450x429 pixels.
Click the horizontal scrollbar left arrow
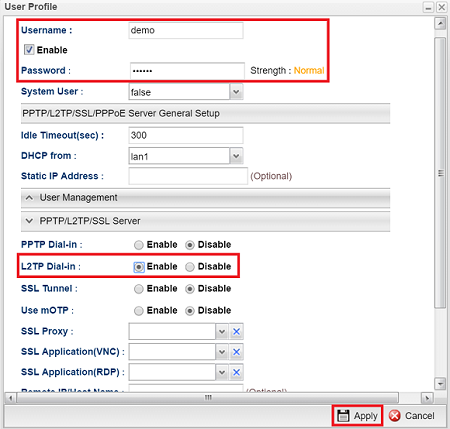pyautogui.click(x=11, y=398)
